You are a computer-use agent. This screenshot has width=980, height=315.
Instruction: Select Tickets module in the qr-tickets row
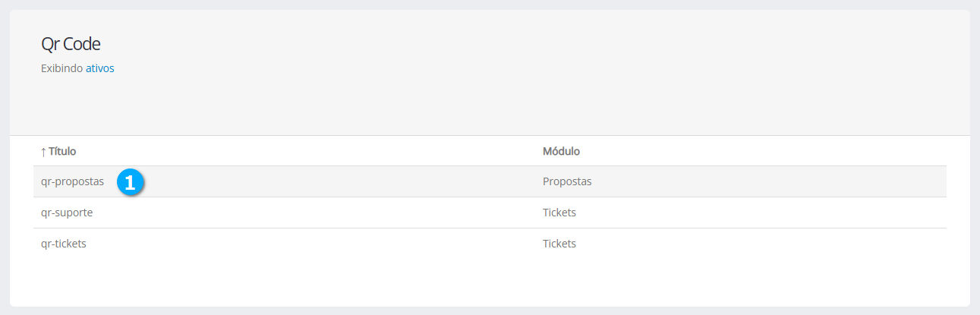coord(559,244)
